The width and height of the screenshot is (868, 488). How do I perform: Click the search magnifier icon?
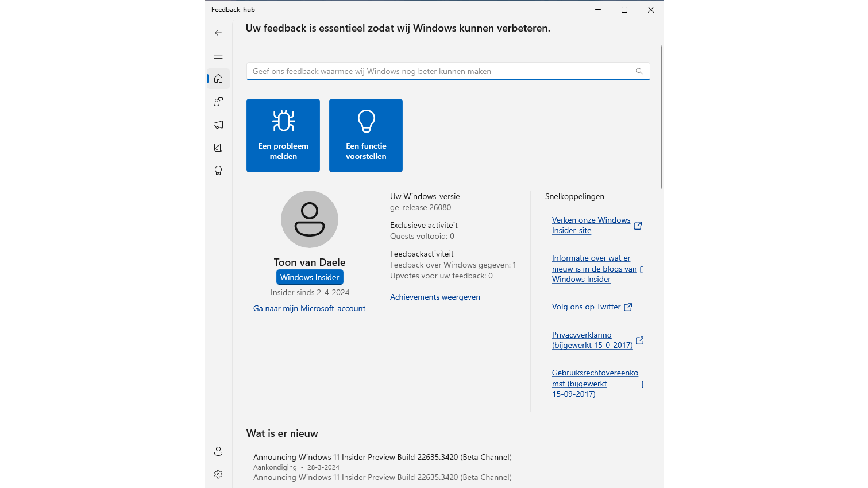(x=639, y=71)
